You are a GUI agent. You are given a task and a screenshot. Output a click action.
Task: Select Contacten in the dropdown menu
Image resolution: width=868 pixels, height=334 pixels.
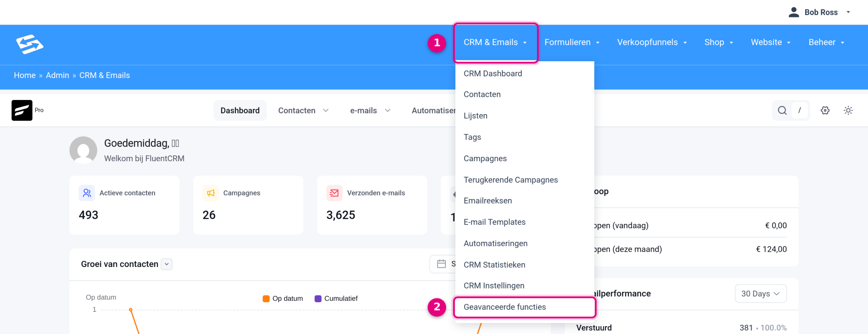(x=525, y=95)
